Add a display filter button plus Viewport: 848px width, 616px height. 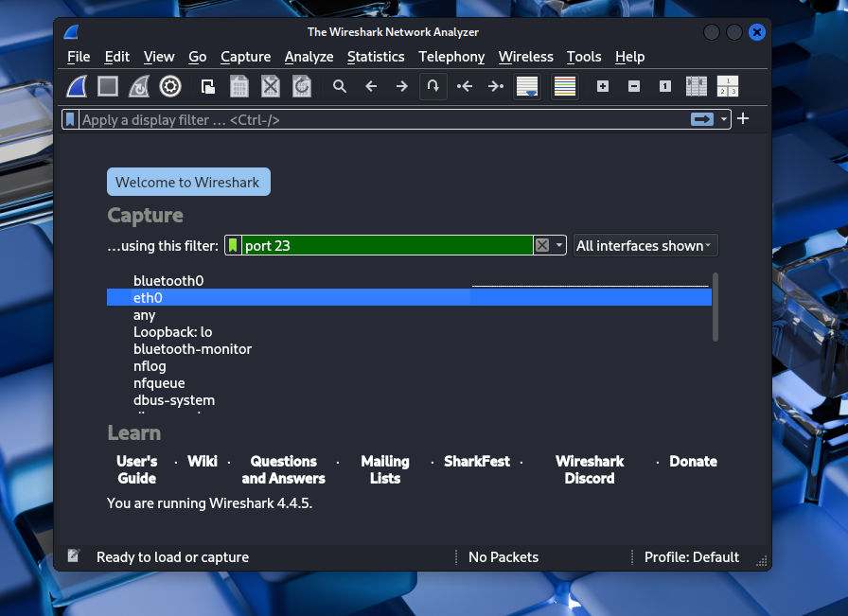coord(743,119)
